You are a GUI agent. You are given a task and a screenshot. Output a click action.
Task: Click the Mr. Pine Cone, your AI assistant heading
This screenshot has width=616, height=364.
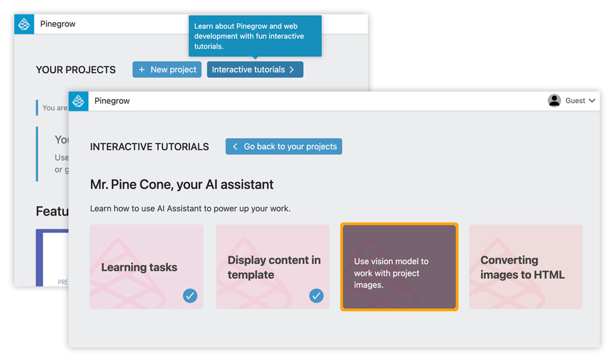(181, 185)
